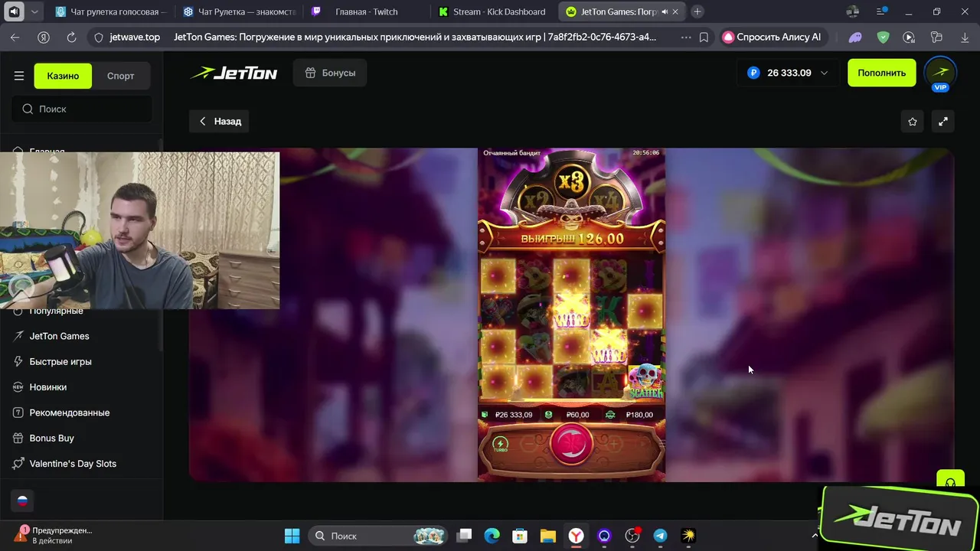Switch to Главная - Twitch tab

tap(366, 11)
